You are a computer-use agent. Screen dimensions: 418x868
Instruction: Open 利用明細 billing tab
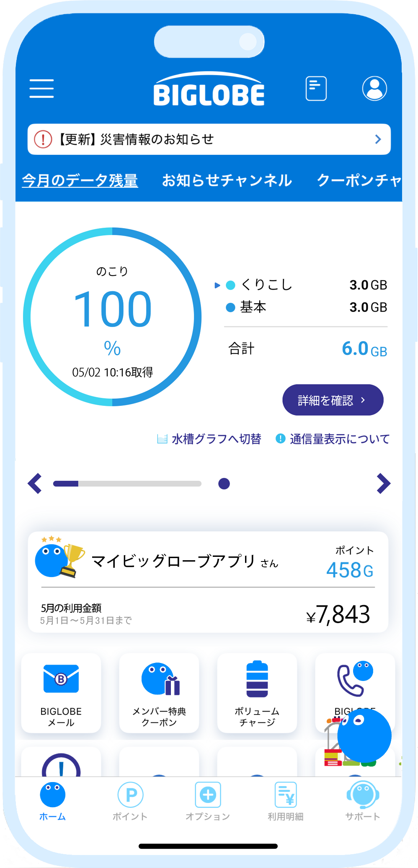(x=286, y=801)
